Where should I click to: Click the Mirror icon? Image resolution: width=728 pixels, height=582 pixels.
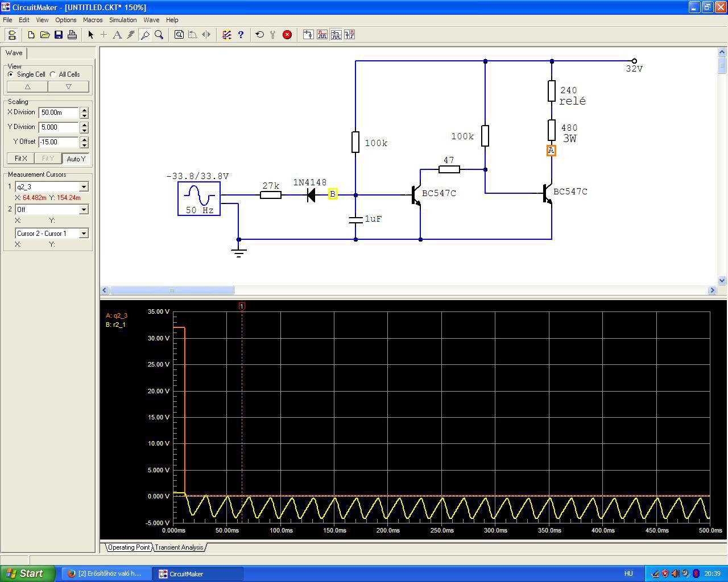[x=206, y=35]
